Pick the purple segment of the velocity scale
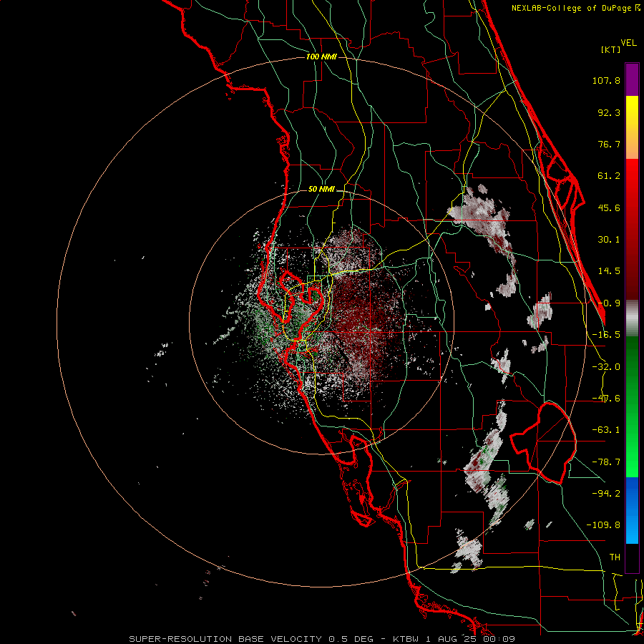Image resolution: width=644 pixels, height=644 pixels. [632, 79]
